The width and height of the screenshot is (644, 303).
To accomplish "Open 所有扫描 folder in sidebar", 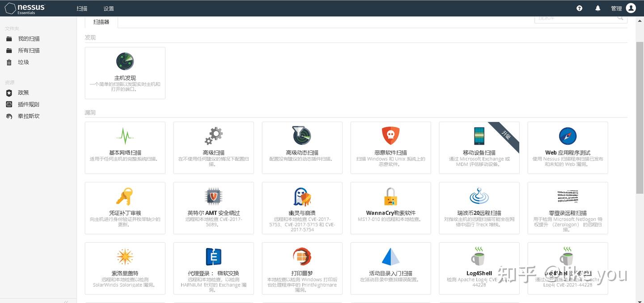I will pos(29,50).
